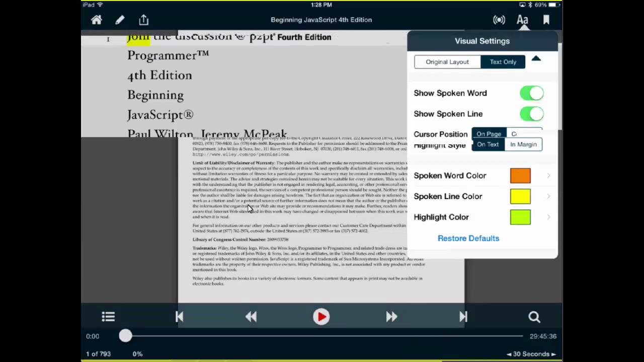Viewport: 644px width, 362px height.
Task: Start playback with red play button
Action: tap(321, 317)
